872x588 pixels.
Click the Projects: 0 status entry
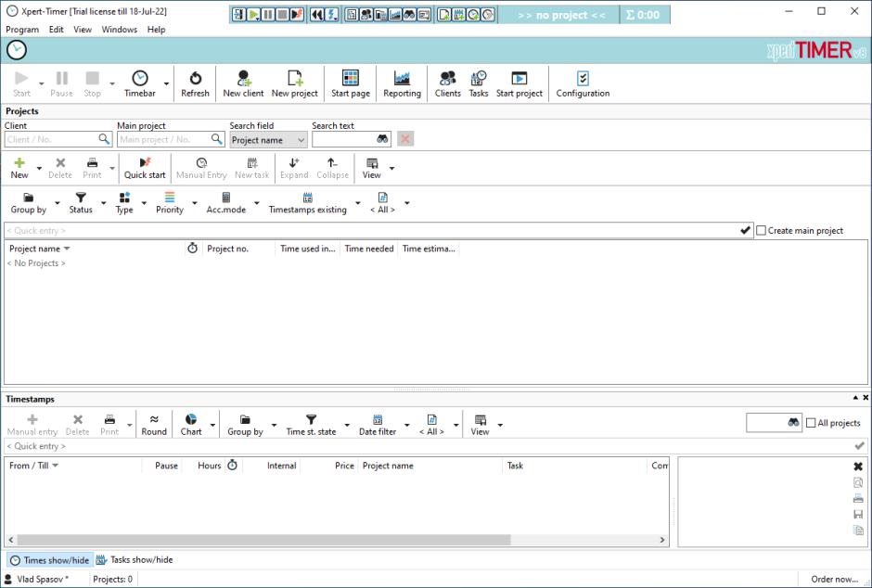(x=112, y=579)
